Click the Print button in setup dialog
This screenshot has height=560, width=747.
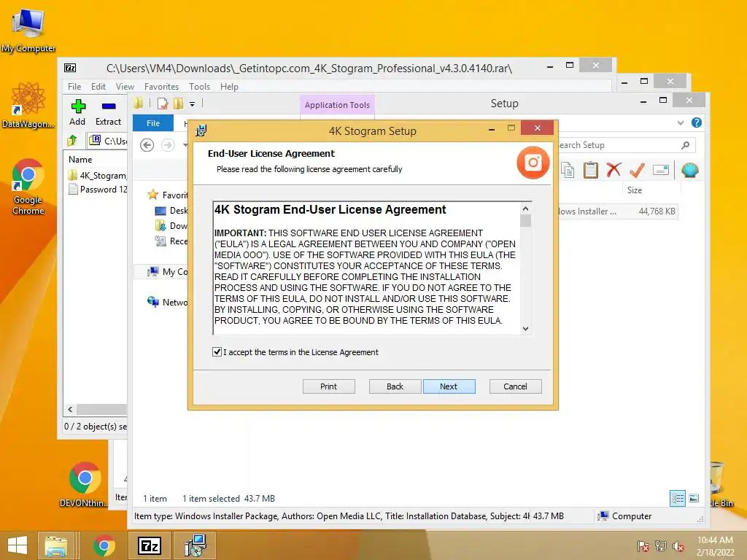[329, 386]
